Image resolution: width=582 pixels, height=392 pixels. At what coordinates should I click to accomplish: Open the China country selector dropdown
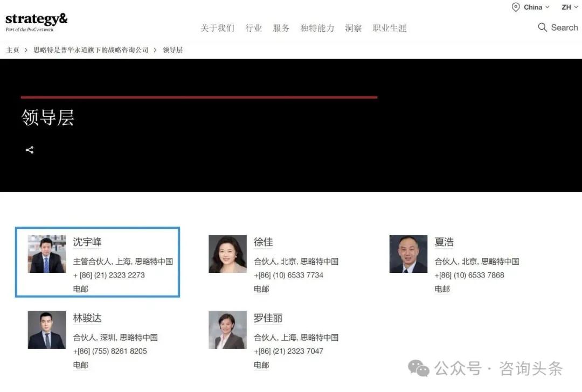click(x=536, y=7)
